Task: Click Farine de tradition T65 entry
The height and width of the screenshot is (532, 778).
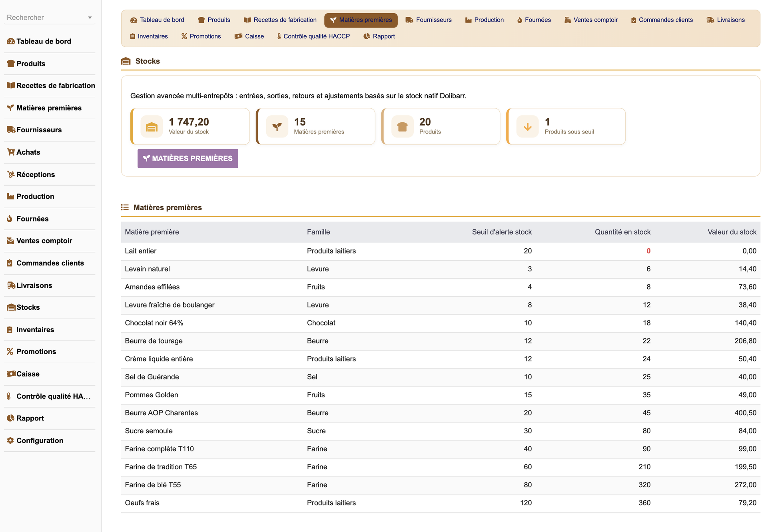Action: (x=161, y=467)
